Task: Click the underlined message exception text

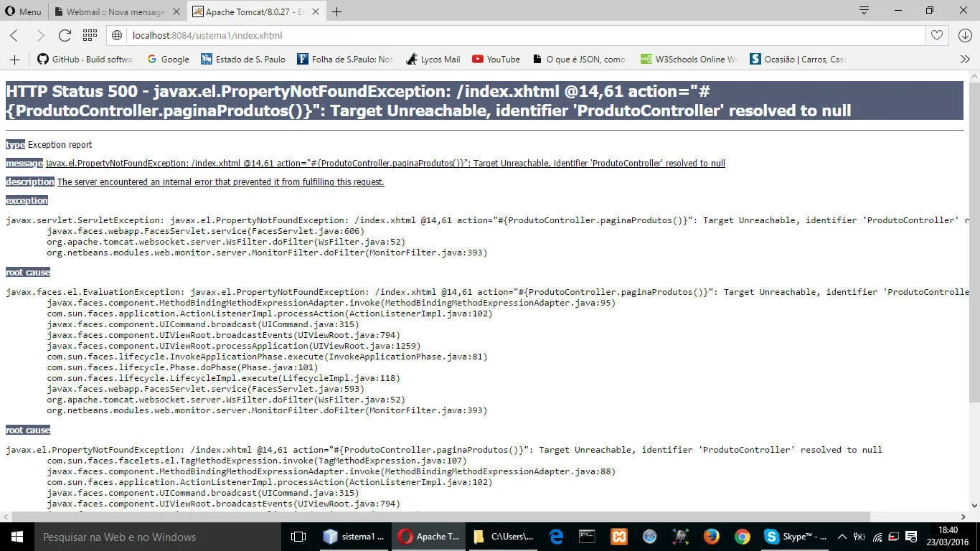Action: 385,164
